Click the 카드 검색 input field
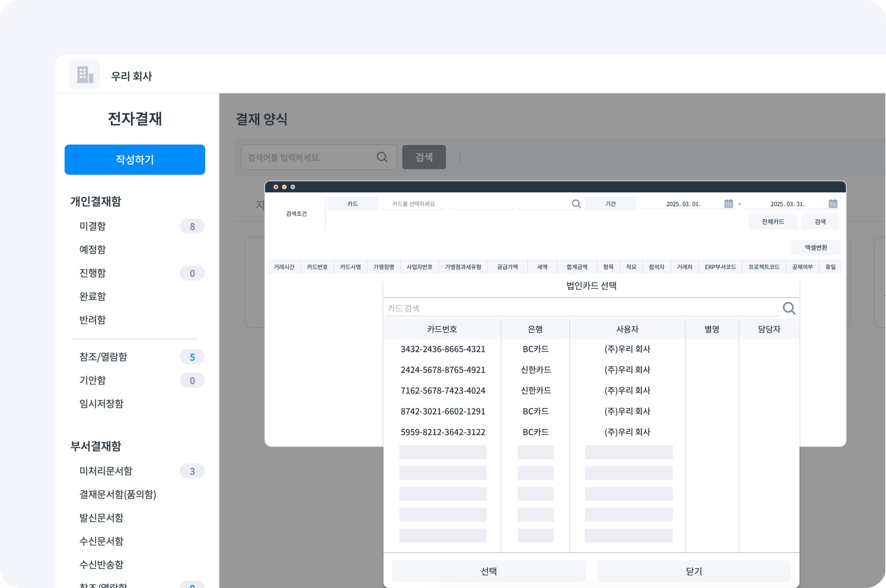Viewport: 886px width, 588px height. [582, 308]
